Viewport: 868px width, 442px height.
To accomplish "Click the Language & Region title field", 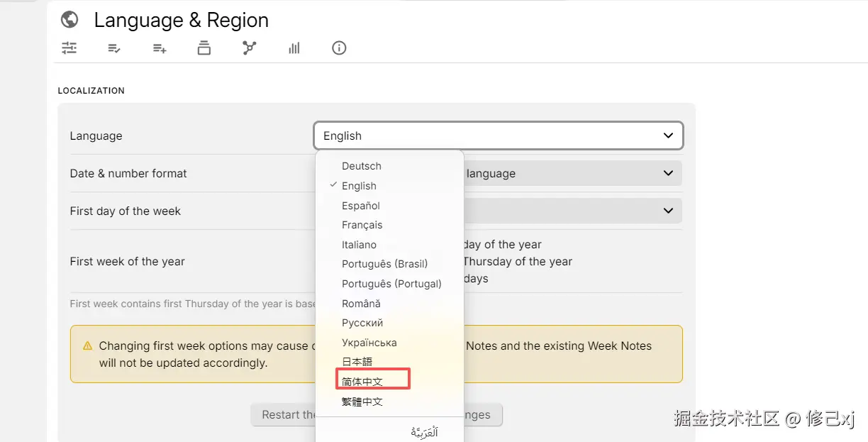I will coord(182,20).
